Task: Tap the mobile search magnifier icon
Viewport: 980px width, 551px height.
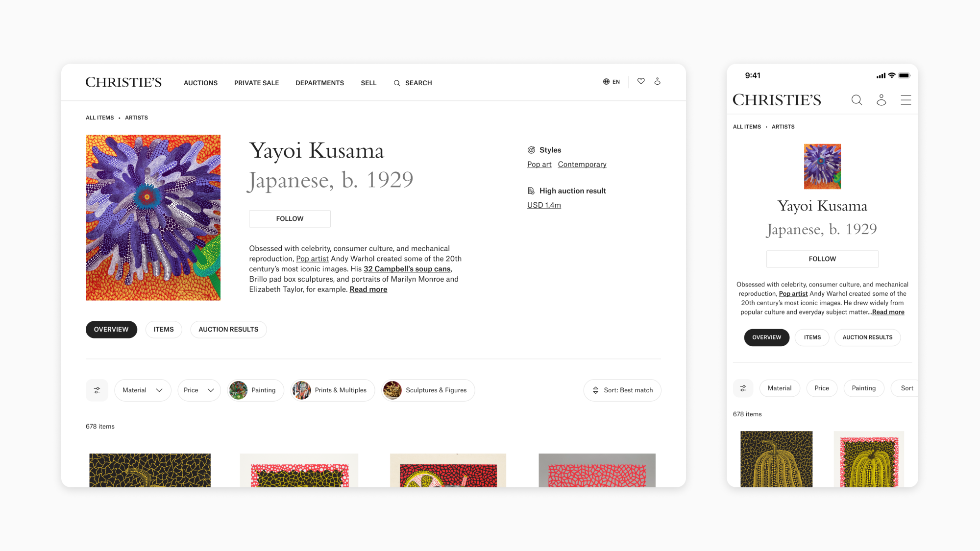Action: click(857, 100)
